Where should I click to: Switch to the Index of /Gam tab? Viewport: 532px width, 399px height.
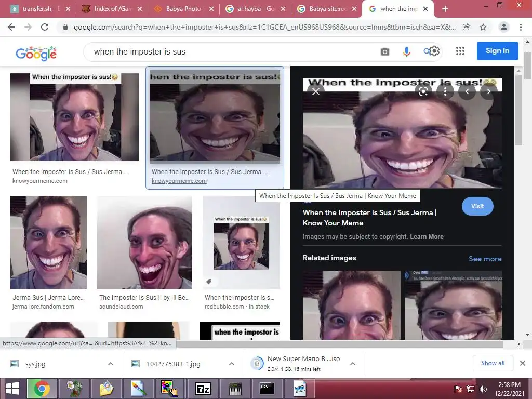pyautogui.click(x=113, y=9)
